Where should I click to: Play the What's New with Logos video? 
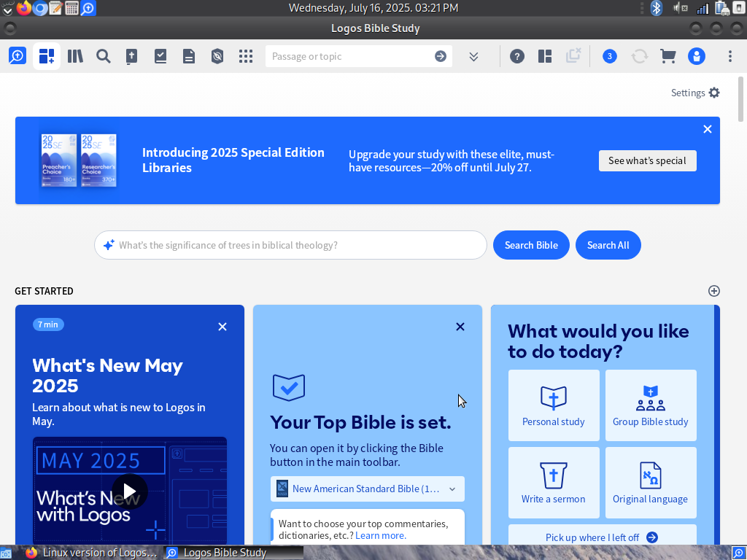[130, 491]
